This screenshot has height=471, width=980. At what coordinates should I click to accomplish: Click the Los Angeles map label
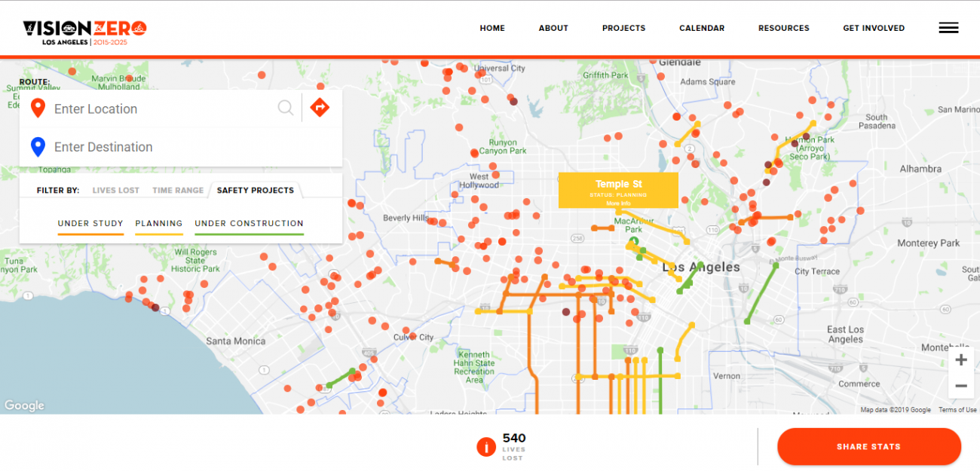click(x=701, y=268)
